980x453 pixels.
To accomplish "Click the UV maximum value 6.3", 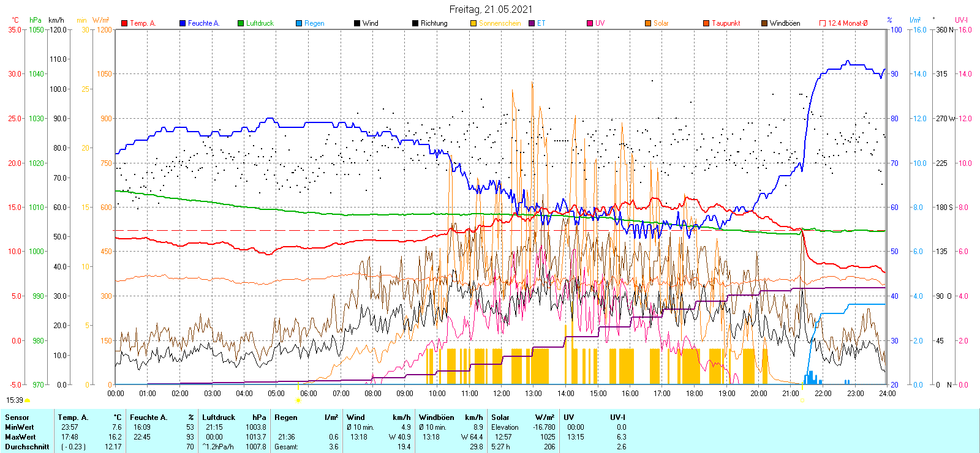I will [621, 437].
